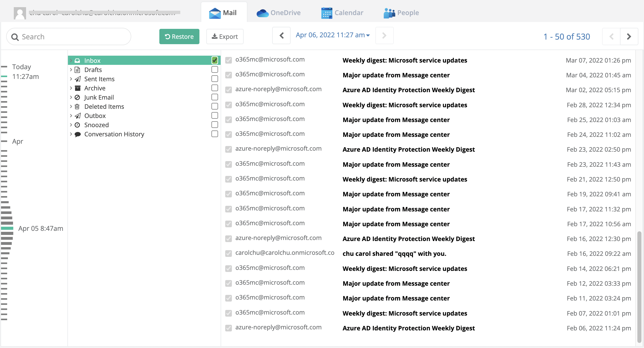Switch to the Mail tab
The image size is (644, 348).
224,12
